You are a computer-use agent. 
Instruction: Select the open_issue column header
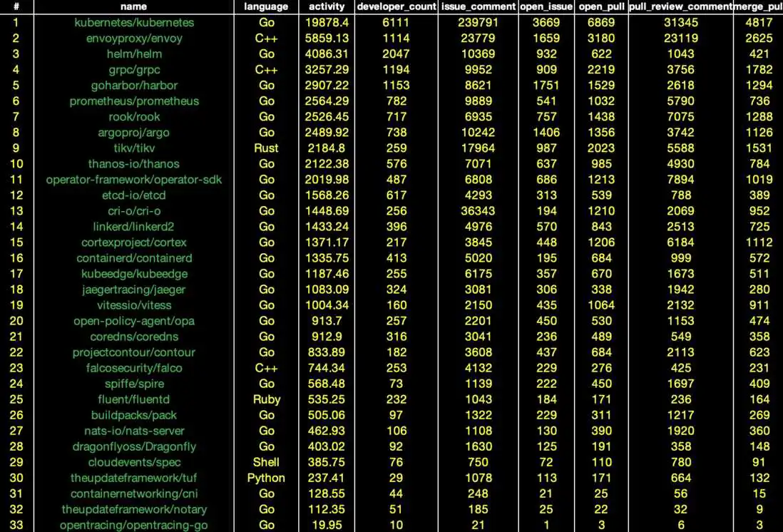(x=546, y=6)
